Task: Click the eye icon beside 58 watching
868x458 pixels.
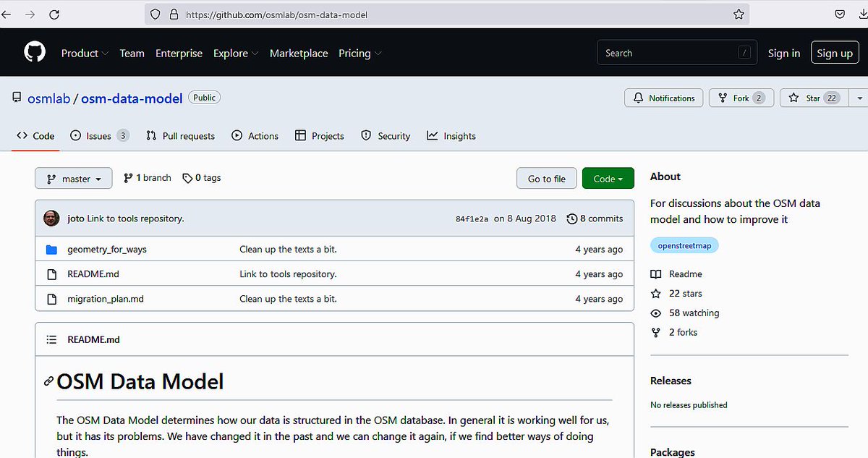Action: [x=656, y=313]
